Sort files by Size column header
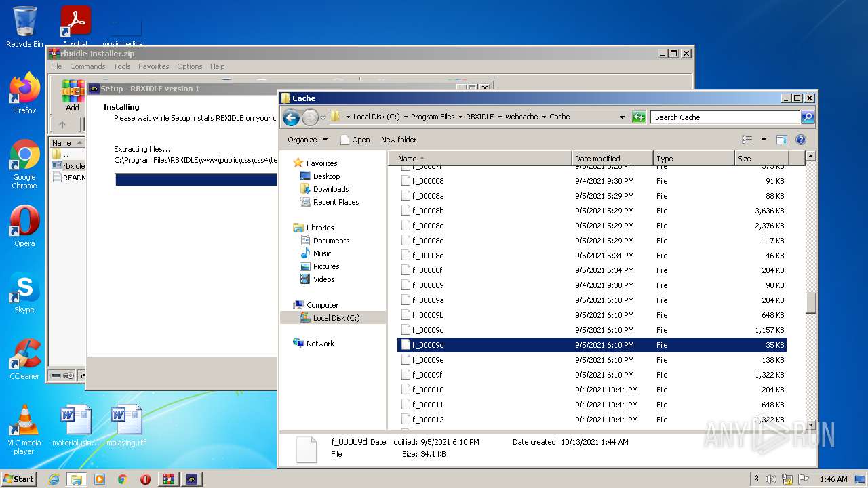Image resolution: width=868 pixels, height=488 pixels. click(762, 159)
